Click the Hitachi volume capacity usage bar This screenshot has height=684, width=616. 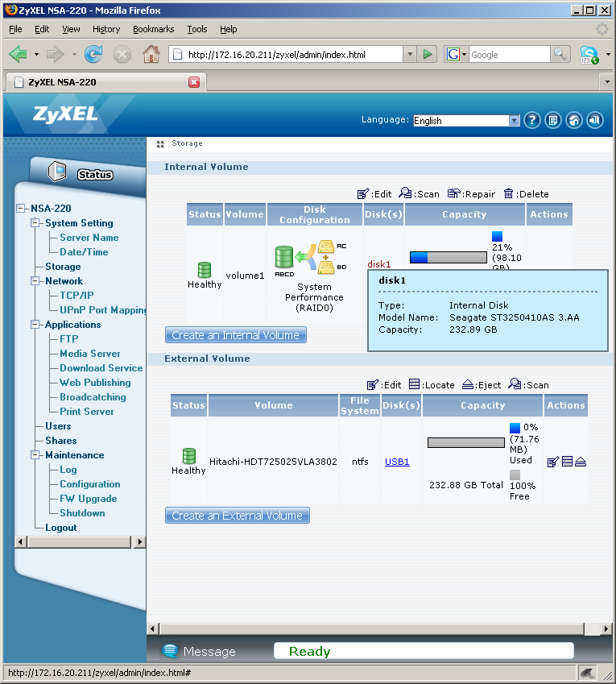pyautogui.click(x=466, y=443)
